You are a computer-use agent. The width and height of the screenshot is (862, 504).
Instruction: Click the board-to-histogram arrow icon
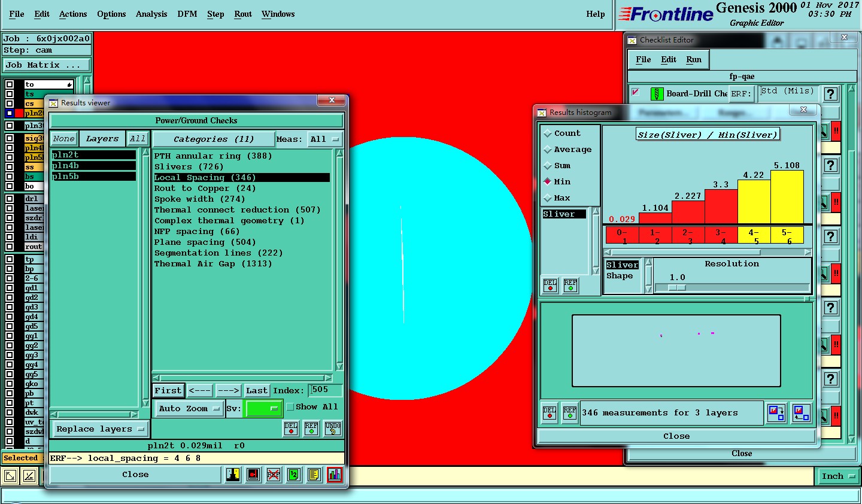pos(801,413)
